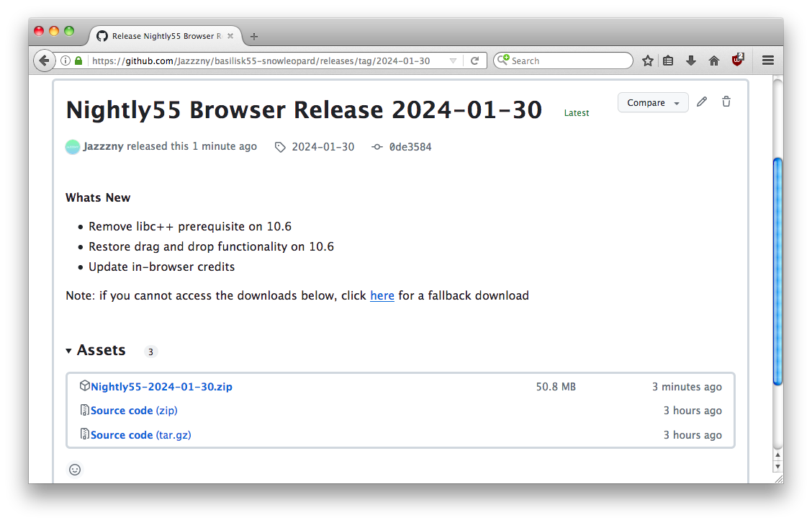Screen dimensions: 812x523
Task: Click the 'here' fallback download link
Action: pyautogui.click(x=382, y=295)
